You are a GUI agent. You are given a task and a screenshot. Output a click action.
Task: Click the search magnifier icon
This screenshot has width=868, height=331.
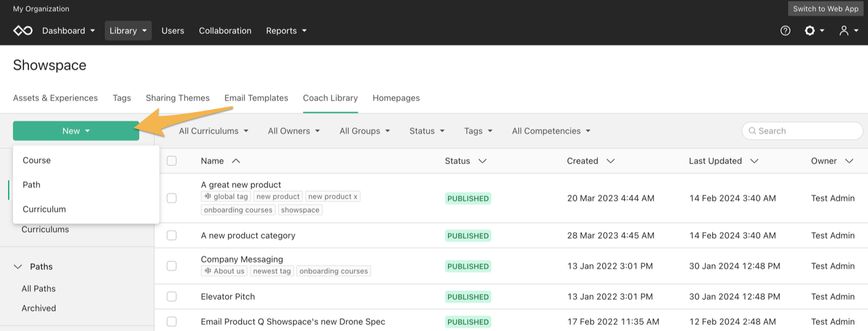click(x=752, y=131)
